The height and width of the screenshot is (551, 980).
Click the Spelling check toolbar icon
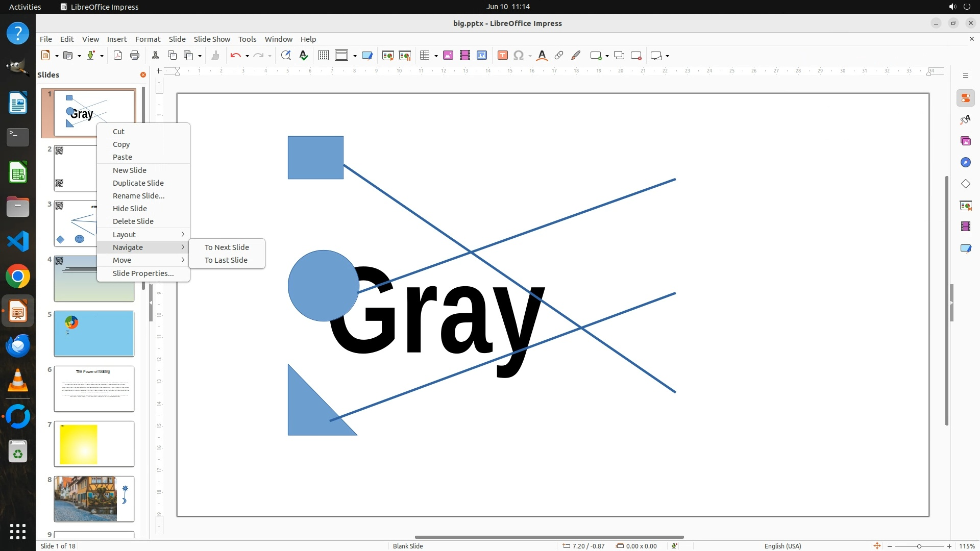[304, 56]
